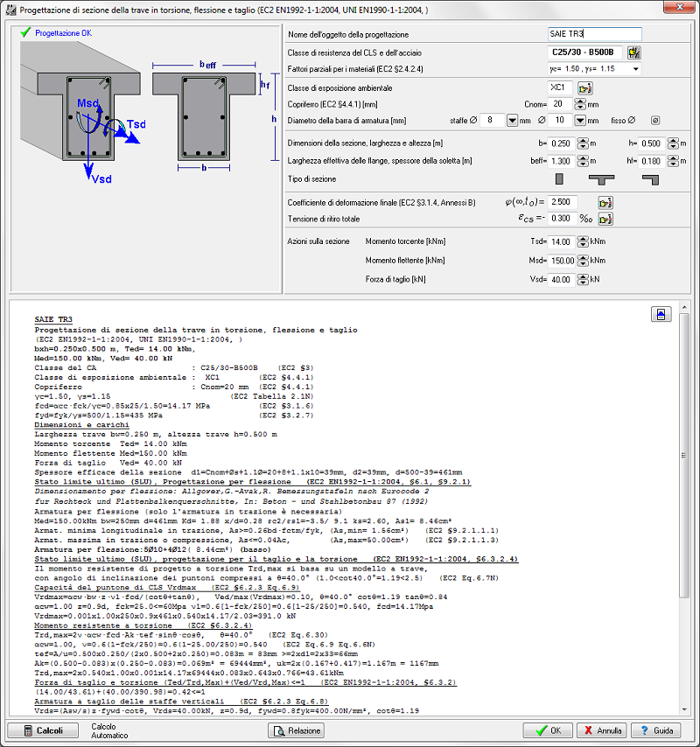
Task: Adjust the shear force Vsd stepper
Action: point(583,280)
